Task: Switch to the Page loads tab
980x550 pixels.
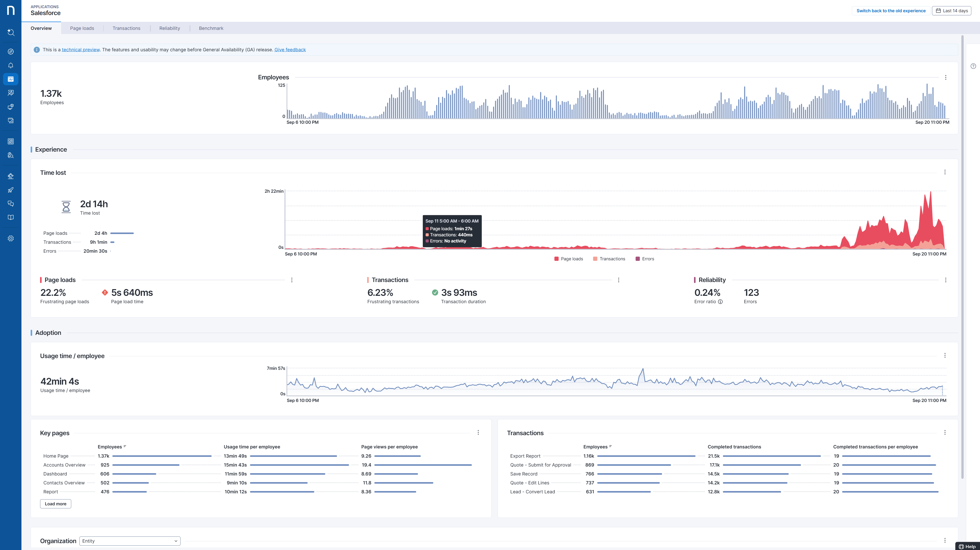Action: [82, 28]
